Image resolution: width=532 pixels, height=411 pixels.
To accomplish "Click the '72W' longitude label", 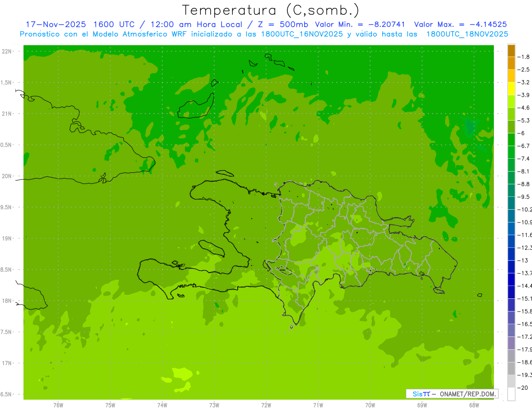I will pyautogui.click(x=266, y=405).
